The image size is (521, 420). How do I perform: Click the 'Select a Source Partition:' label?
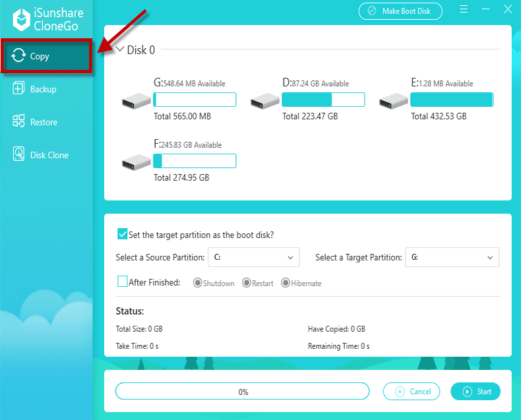tap(160, 258)
